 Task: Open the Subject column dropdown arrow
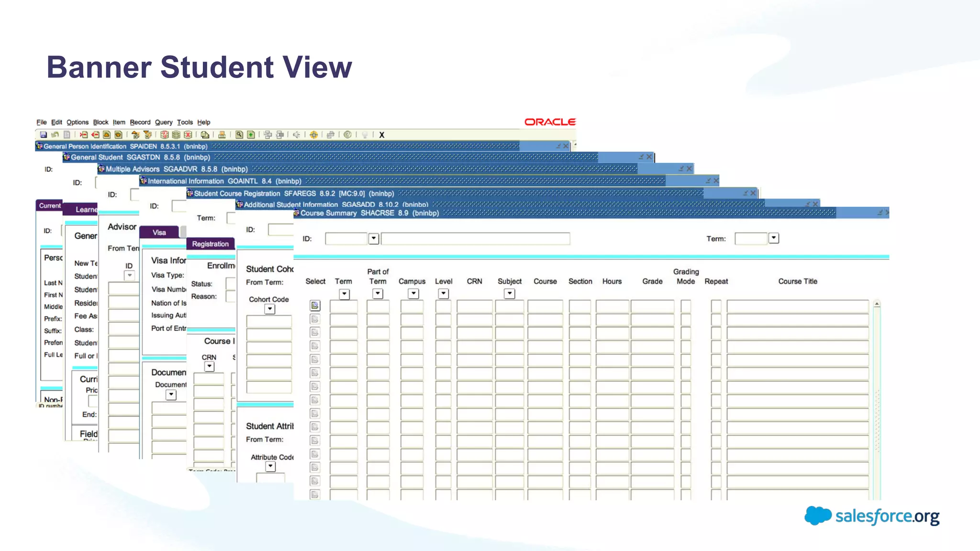510,293
